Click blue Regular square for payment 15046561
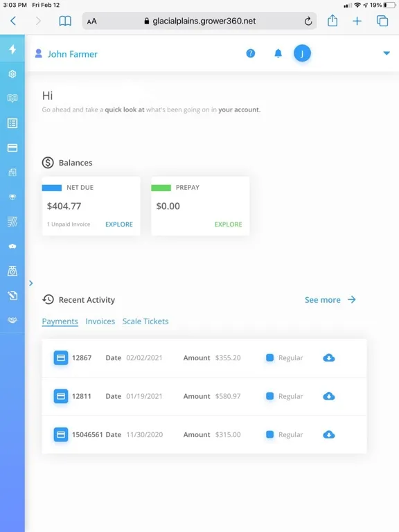The width and height of the screenshot is (399, 532). 269,434
